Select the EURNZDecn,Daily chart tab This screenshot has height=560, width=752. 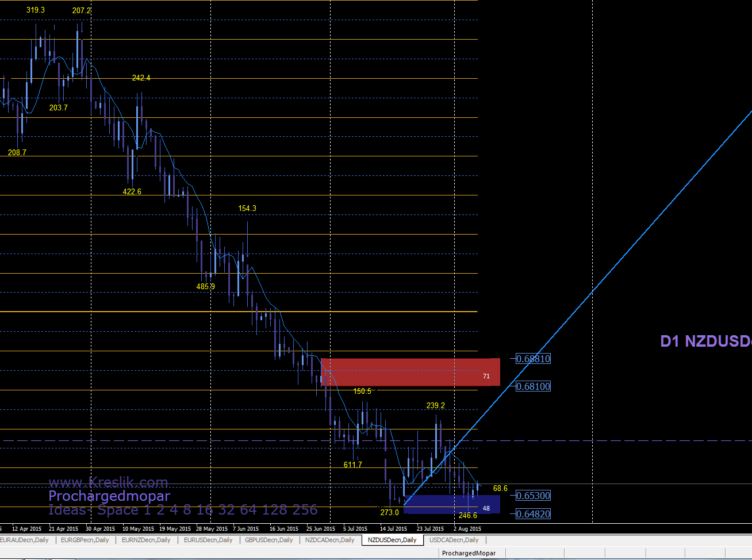click(x=146, y=540)
